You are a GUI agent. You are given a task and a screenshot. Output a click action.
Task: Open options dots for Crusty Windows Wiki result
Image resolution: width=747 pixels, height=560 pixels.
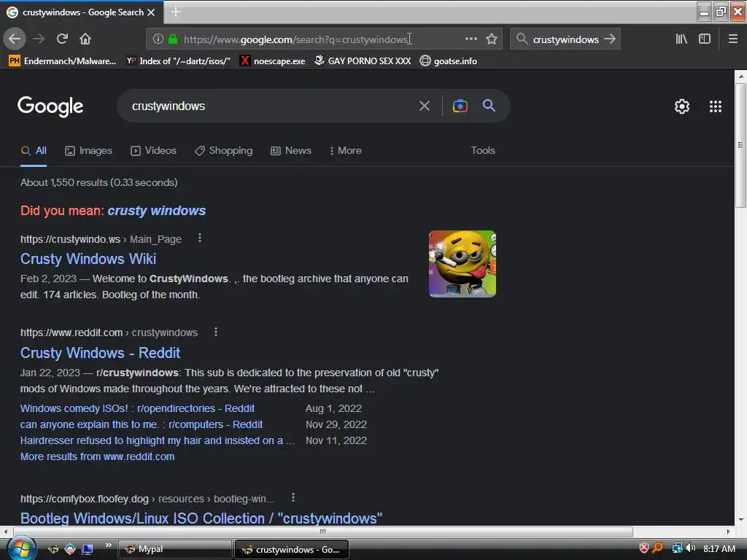pos(200,238)
